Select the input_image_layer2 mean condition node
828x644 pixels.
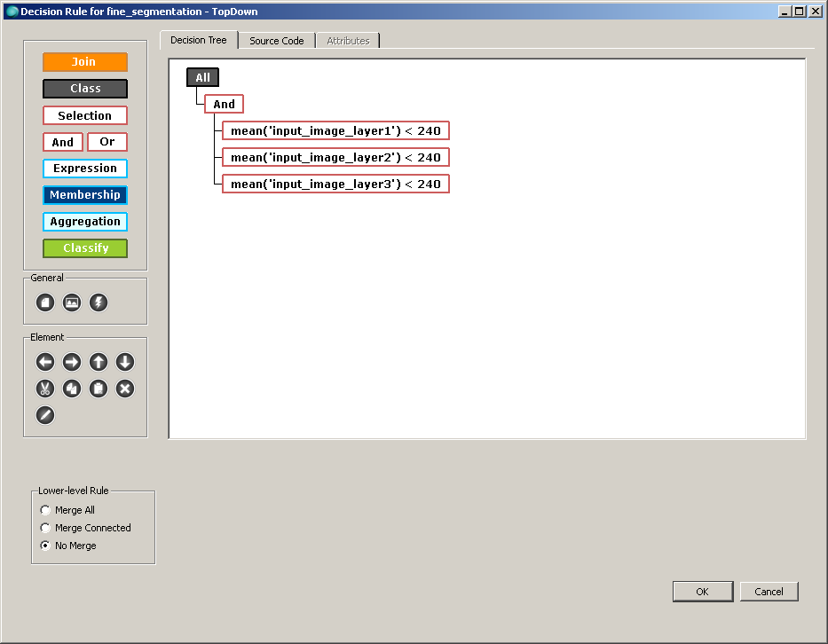335,156
